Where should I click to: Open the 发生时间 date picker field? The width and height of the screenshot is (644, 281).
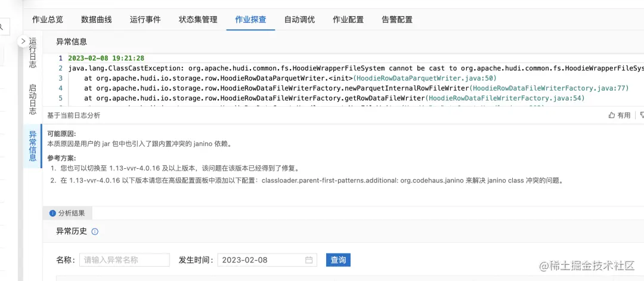(267, 260)
